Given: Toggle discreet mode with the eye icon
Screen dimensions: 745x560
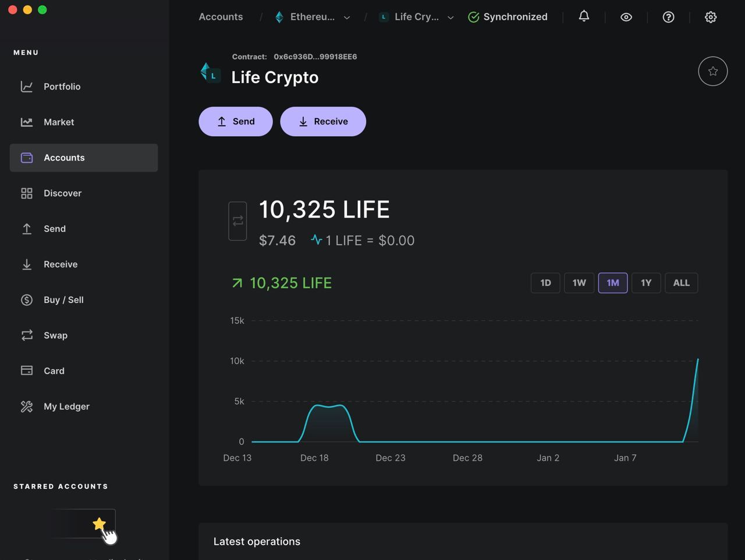Looking at the screenshot, I should click(626, 17).
